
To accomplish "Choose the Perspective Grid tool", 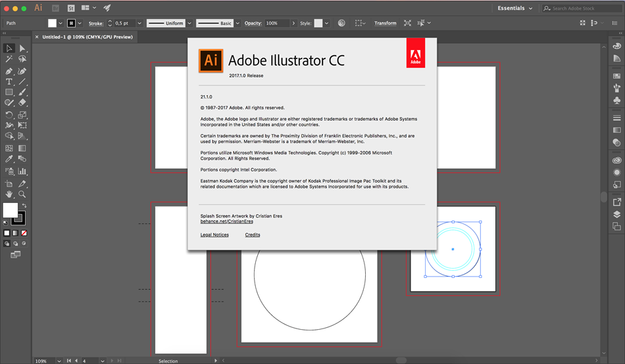I will tap(22, 136).
